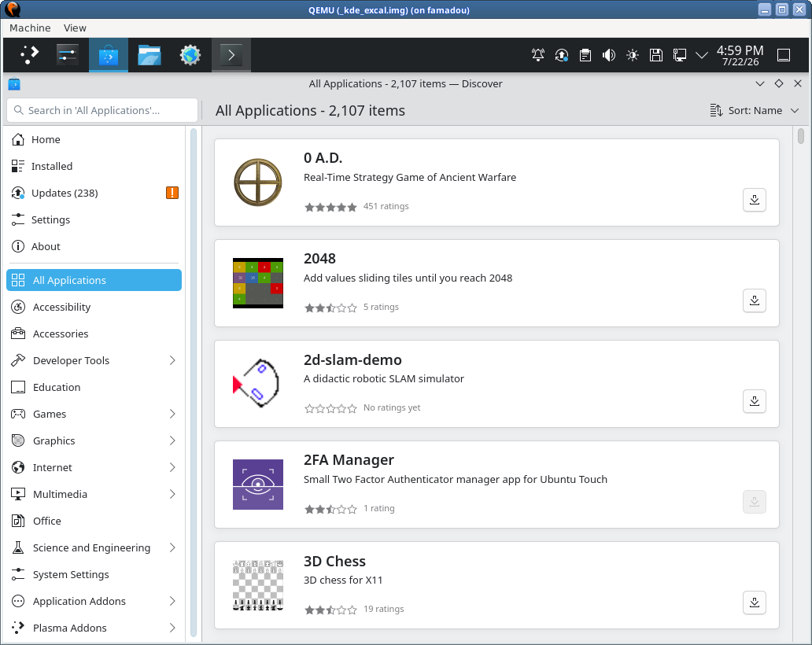This screenshot has height=645, width=812.
Task: Open the QEMU View menu
Action: [75, 28]
